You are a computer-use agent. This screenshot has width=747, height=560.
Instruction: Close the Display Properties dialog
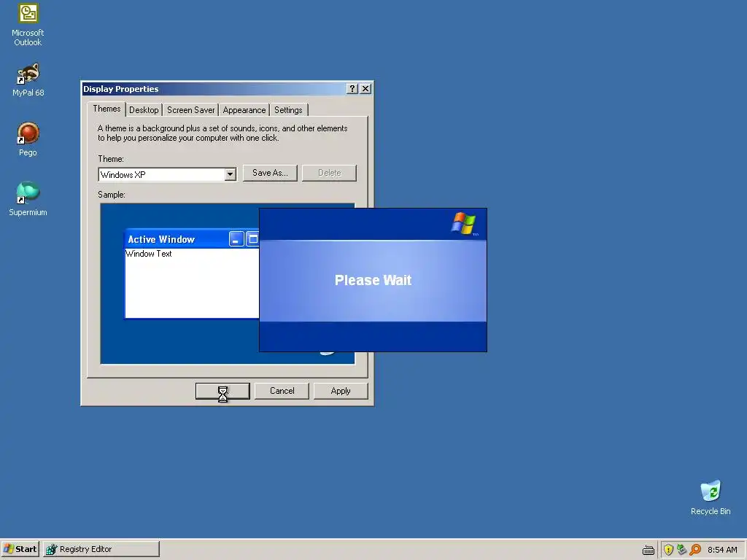[x=365, y=88]
